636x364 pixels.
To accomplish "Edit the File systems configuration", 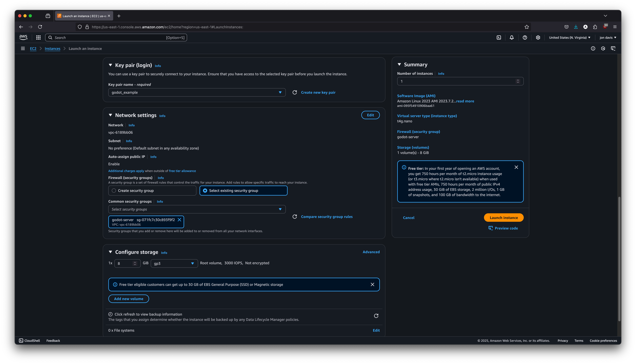I will pos(376,330).
